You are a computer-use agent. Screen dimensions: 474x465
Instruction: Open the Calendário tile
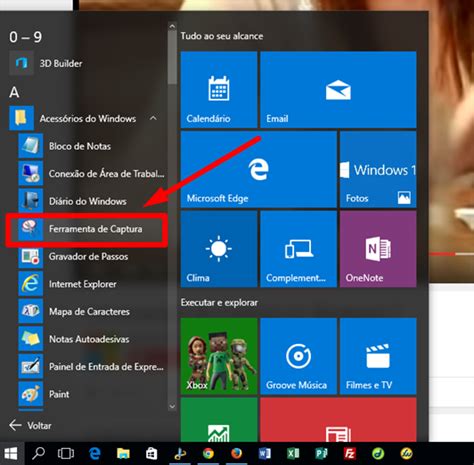[x=219, y=89]
